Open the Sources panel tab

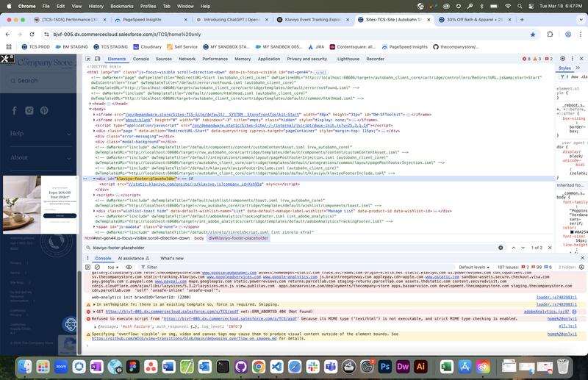[x=163, y=59]
